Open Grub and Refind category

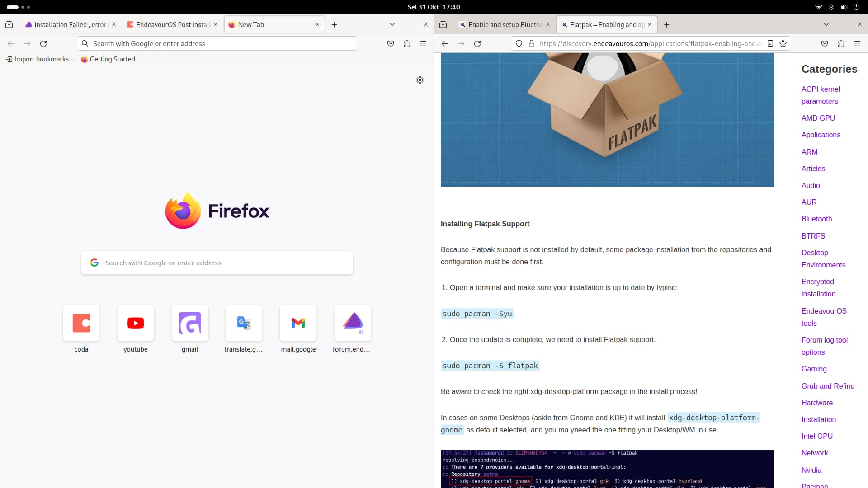click(x=828, y=386)
